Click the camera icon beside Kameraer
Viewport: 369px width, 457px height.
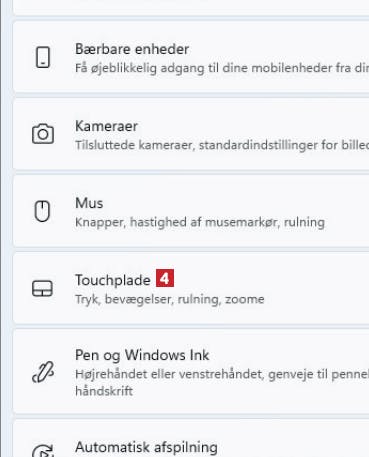pos(43,134)
